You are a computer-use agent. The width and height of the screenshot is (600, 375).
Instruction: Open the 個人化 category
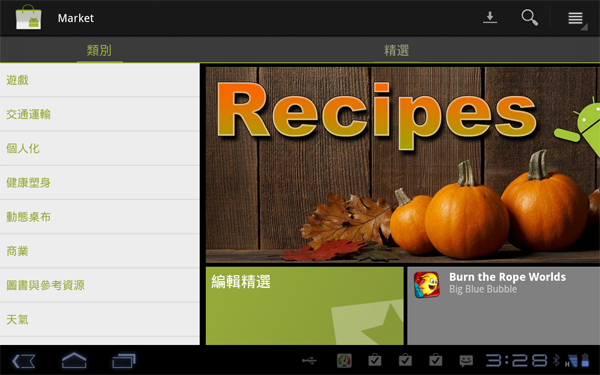click(99, 148)
